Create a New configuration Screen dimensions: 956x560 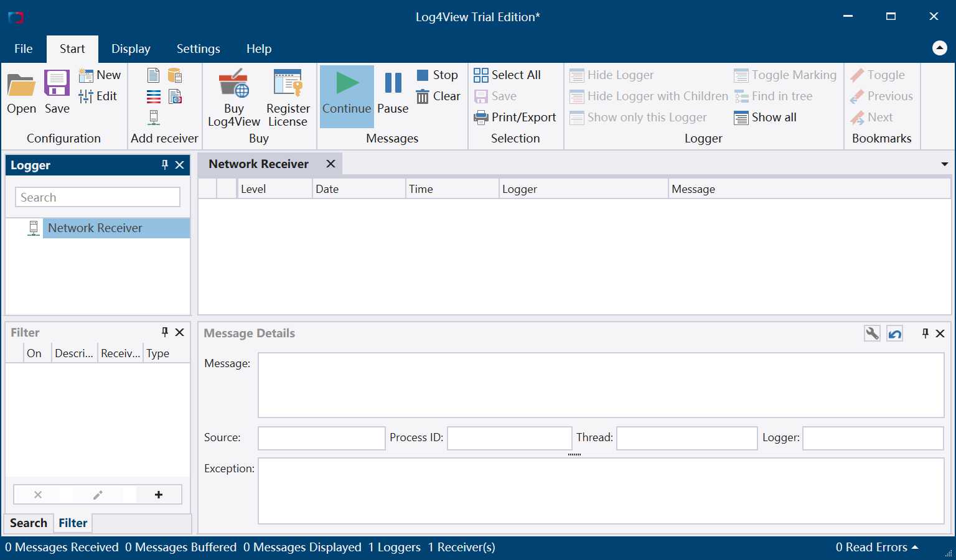[x=100, y=75]
